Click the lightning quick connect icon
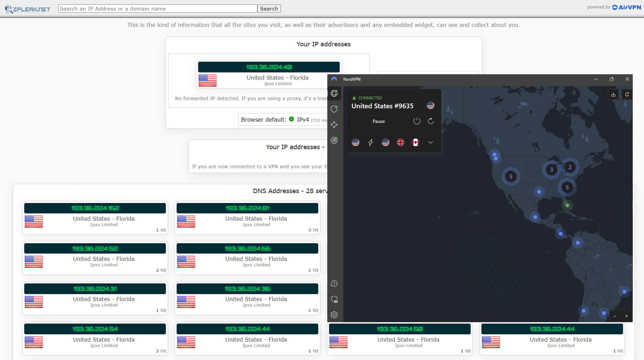This screenshot has width=644, height=360. point(371,142)
